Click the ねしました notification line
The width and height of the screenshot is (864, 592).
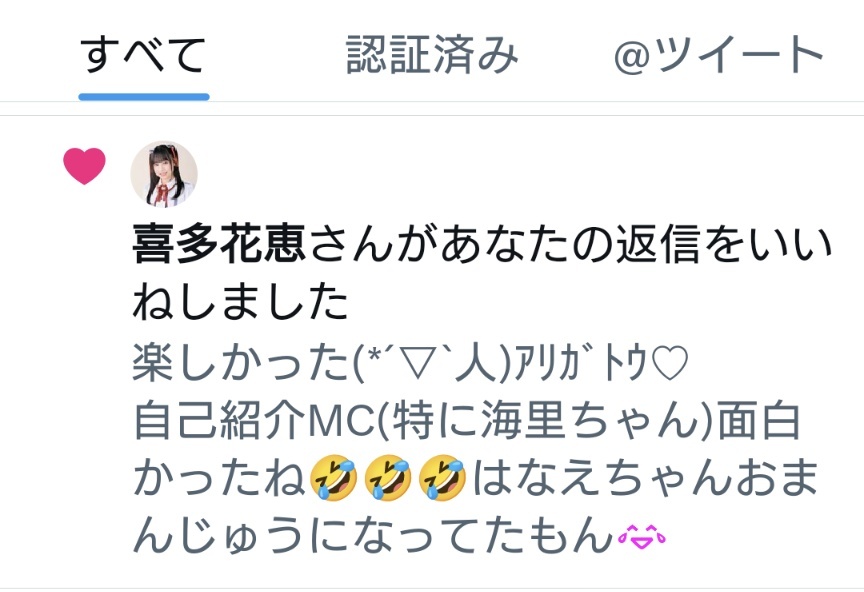tap(240, 302)
